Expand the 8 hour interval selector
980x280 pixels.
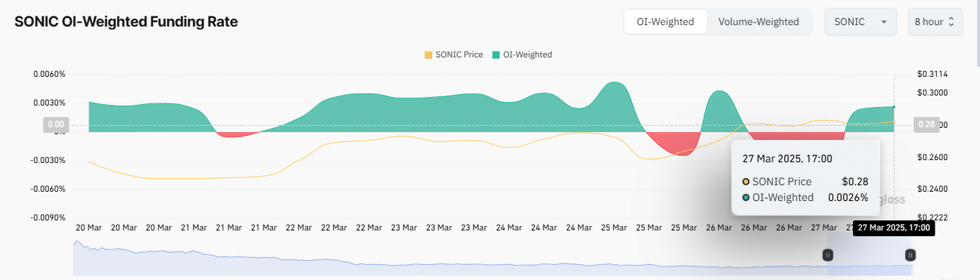click(x=934, y=22)
